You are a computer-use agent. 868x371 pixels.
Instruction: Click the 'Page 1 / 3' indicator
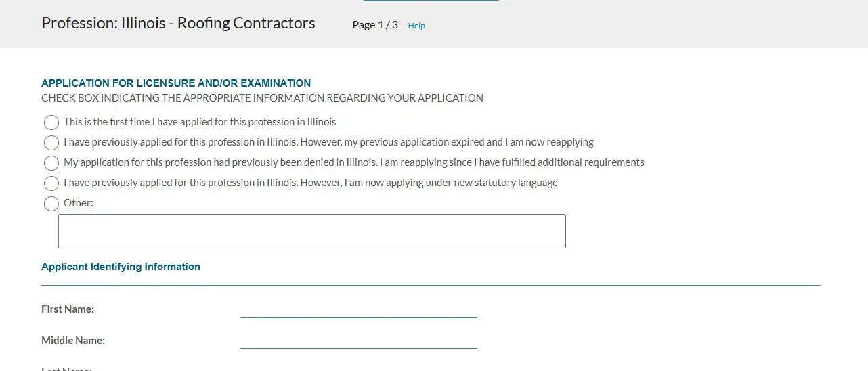pos(375,25)
